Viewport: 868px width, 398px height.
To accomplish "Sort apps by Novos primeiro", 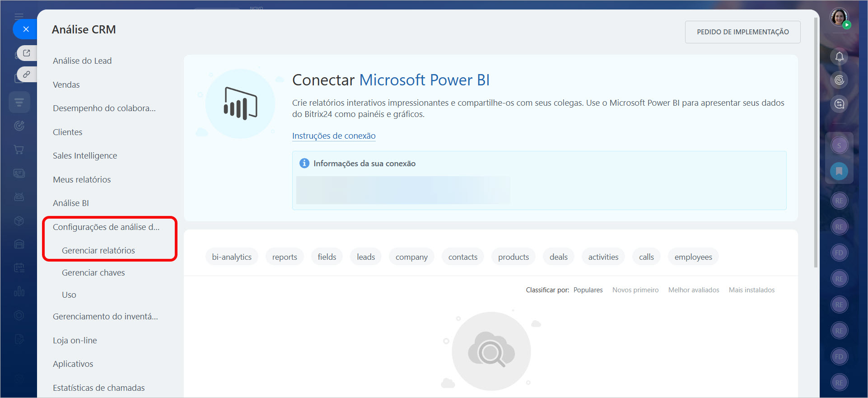I will (x=635, y=290).
